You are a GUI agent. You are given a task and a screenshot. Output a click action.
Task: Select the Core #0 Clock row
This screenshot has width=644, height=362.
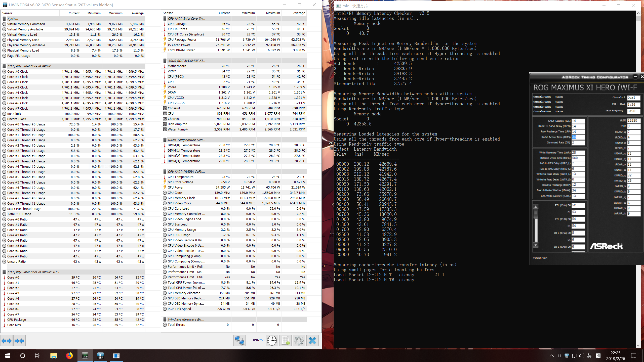[x=18, y=71]
